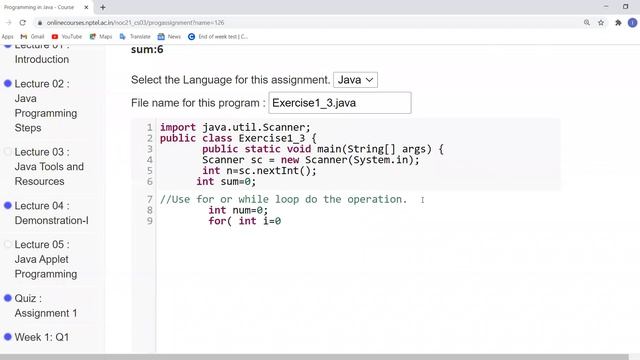Viewport: 640px width, 360px height.
Task: Click the Lecture 05 status circle
Action: pos(8,244)
